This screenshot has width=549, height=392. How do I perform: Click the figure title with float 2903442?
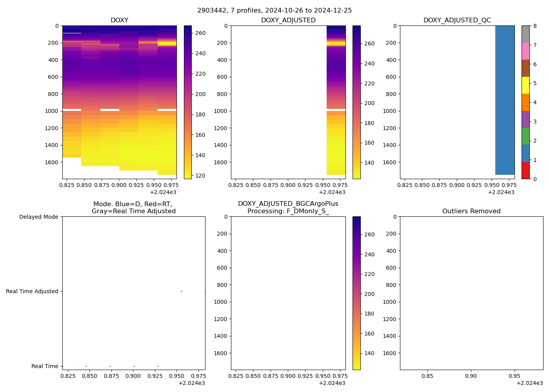pos(274,11)
